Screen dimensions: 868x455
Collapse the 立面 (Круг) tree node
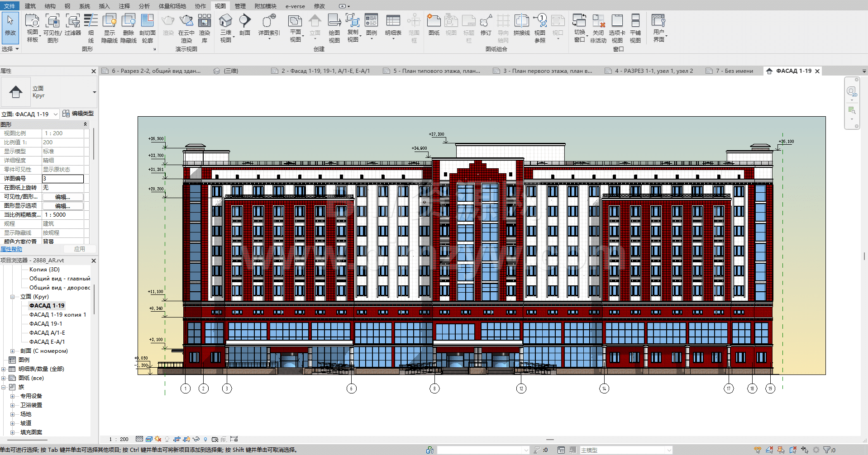coord(13,297)
